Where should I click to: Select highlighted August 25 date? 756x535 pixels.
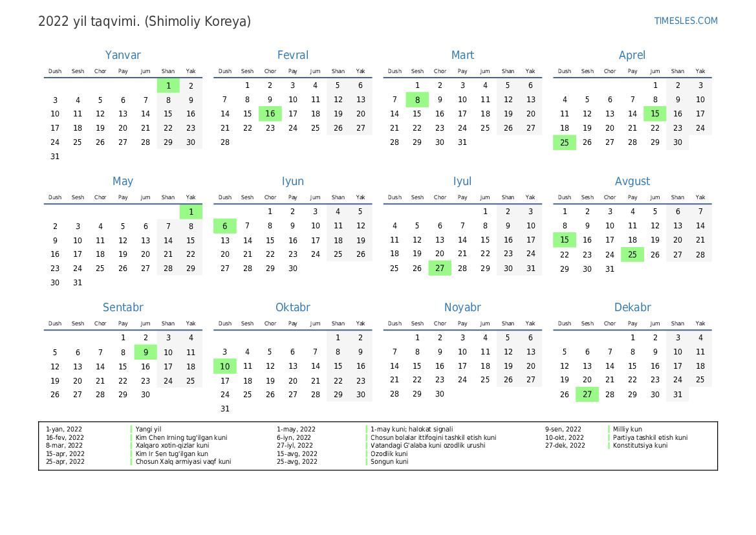[632, 254]
